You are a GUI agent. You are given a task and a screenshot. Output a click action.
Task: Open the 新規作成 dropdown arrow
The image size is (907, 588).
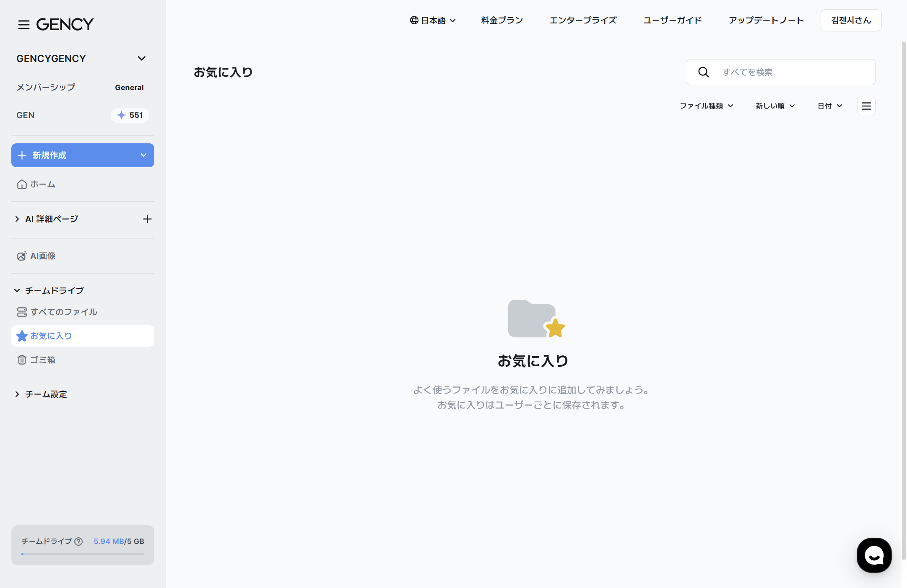pyautogui.click(x=143, y=155)
